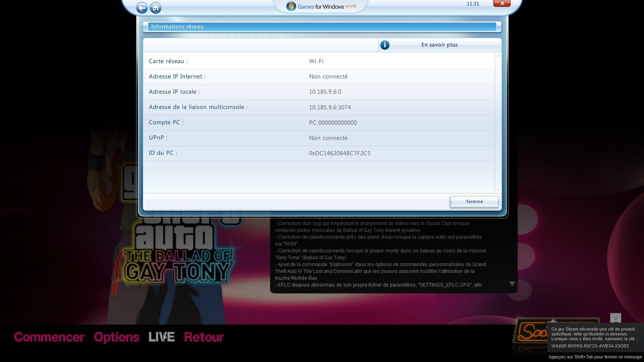This screenshot has width=644, height=362.
Task: Close the Games for Windows LIVE overlay
Action: tap(502, 4)
